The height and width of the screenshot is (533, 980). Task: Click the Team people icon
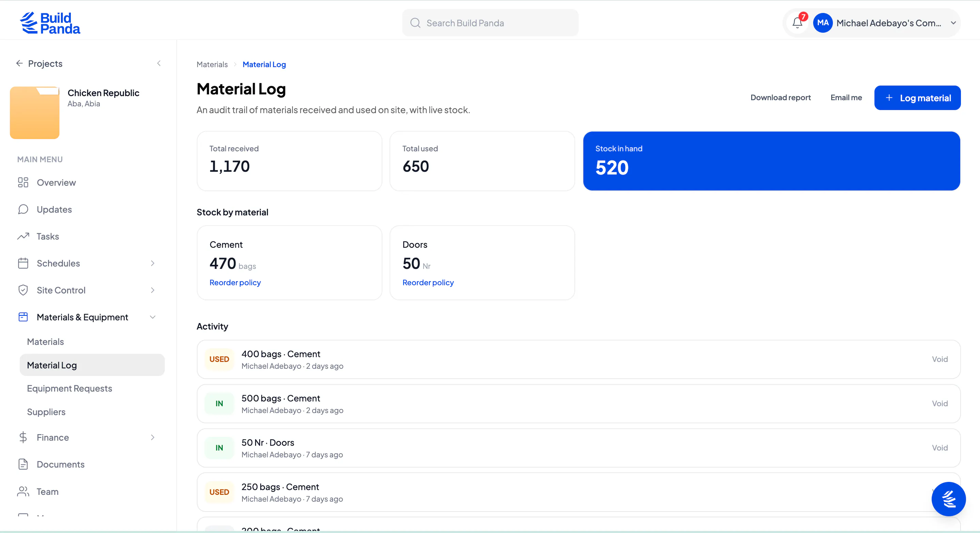pos(23,491)
